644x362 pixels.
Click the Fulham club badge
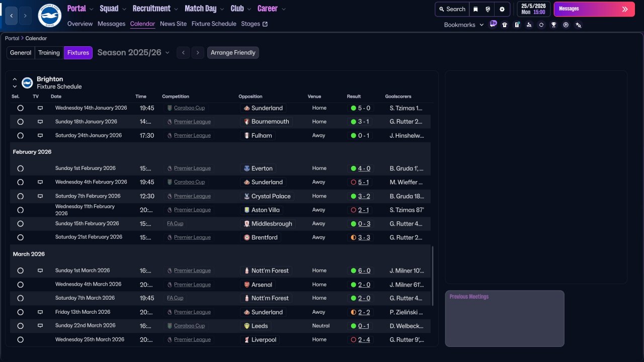click(247, 135)
